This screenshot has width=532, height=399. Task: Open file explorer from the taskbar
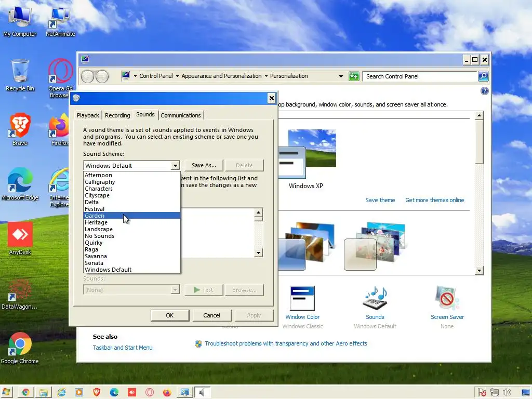coord(44,393)
